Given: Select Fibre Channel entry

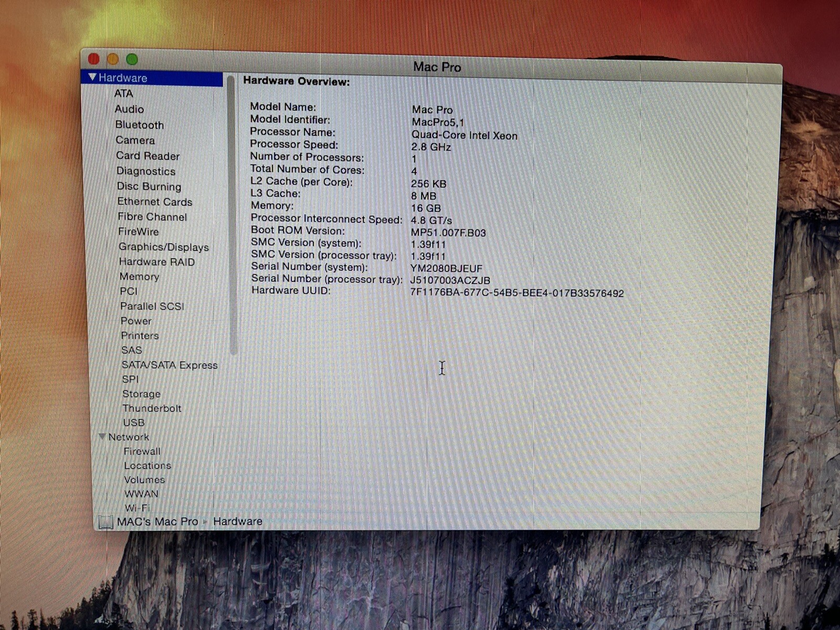Looking at the screenshot, I should tap(152, 217).
